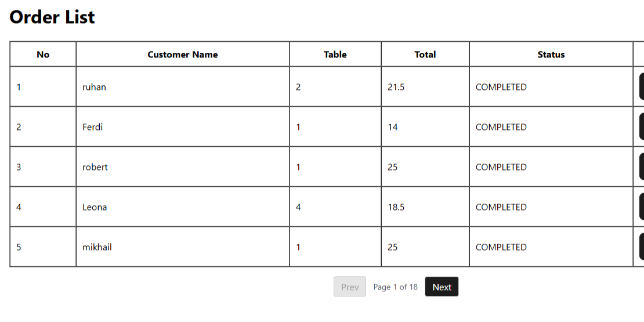Viewport: 644px width, 322px height.
Task: Click the COMPLETED status for robert's order
Action: tap(501, 167)
